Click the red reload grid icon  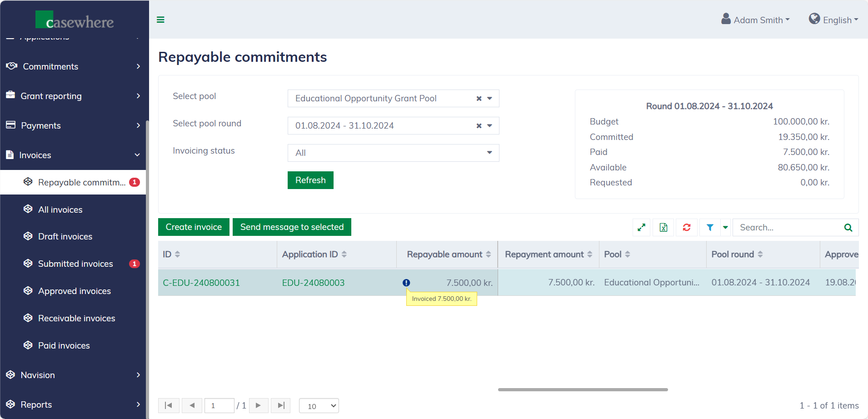click(686, 227)
